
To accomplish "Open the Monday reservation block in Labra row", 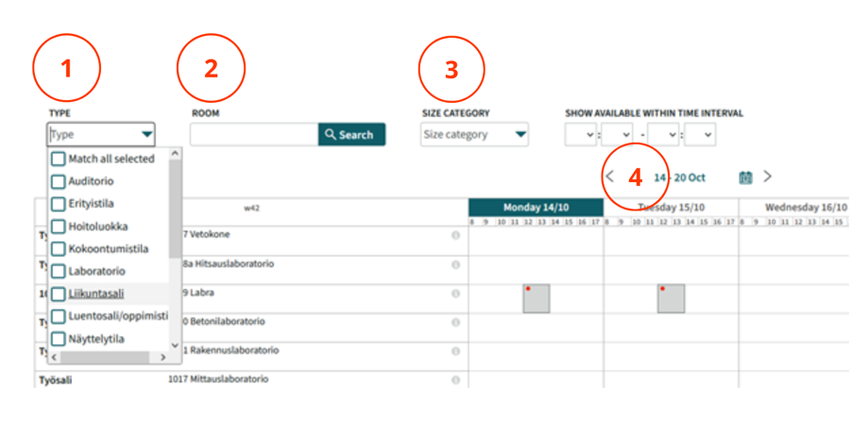I will click(536, 298).
